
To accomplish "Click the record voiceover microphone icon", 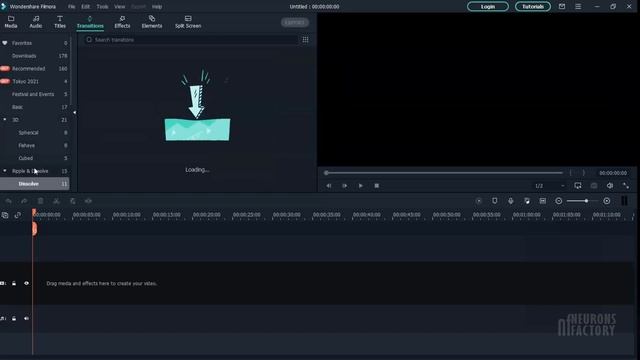I will [511, 201].
